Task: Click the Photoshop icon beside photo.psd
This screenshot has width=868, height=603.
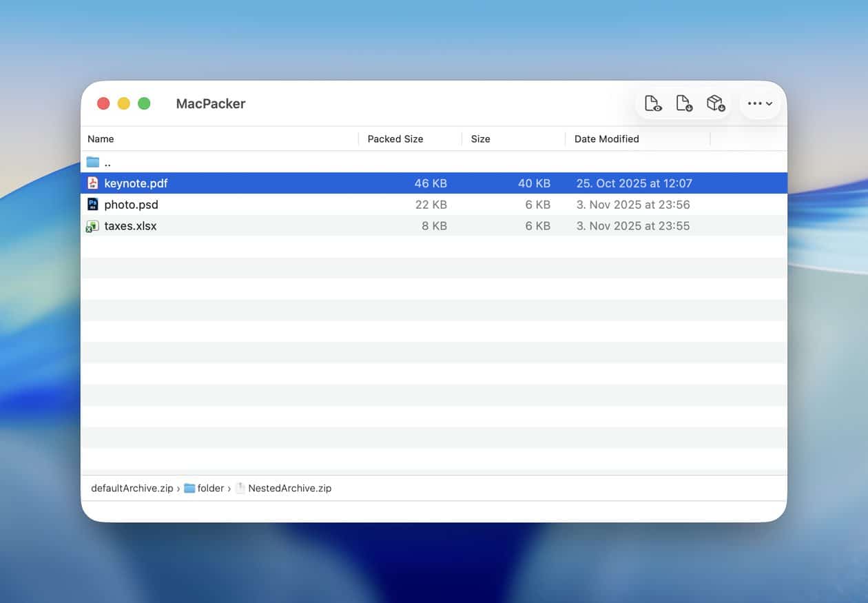Action: pos(93,204)
